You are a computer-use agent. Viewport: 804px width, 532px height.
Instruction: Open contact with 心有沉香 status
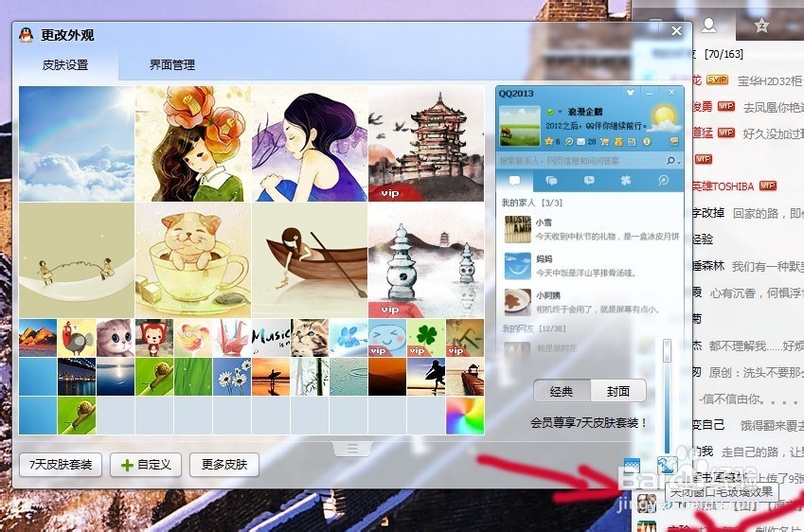[747, 293]
